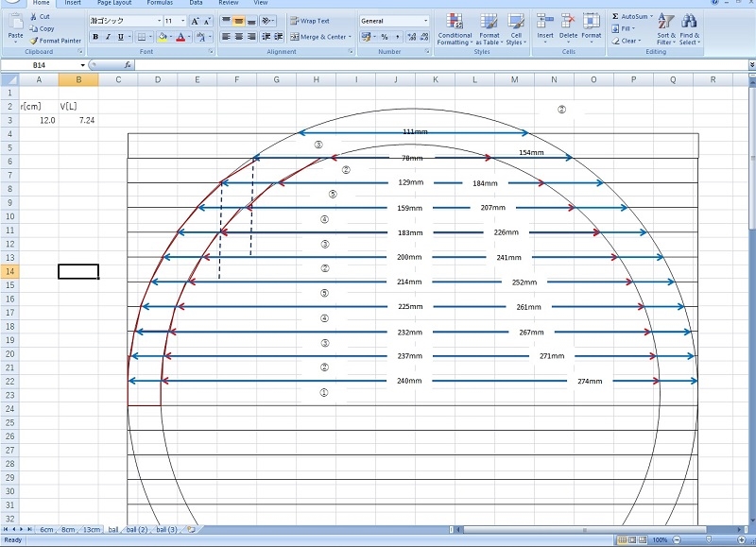Toggle Wrap Text for the cell
Viewport: 756px width, 547px height.
tap(309, 20)
